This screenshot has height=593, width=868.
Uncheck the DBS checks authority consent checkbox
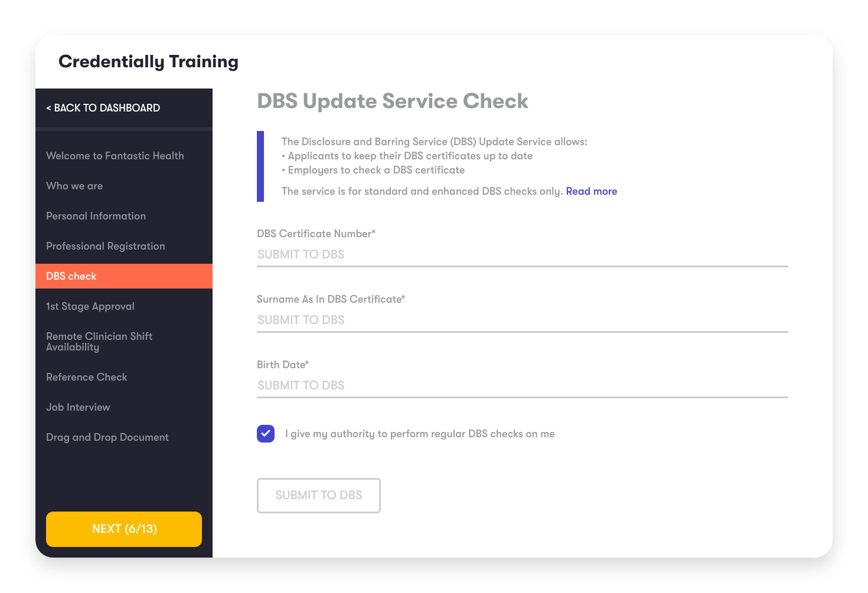click(266, 433)
